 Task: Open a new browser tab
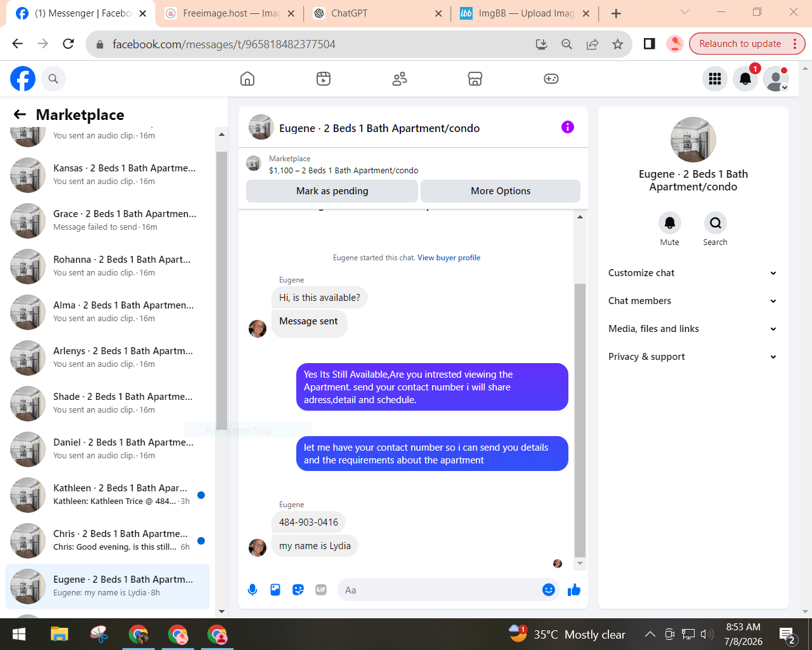(616, 13)
